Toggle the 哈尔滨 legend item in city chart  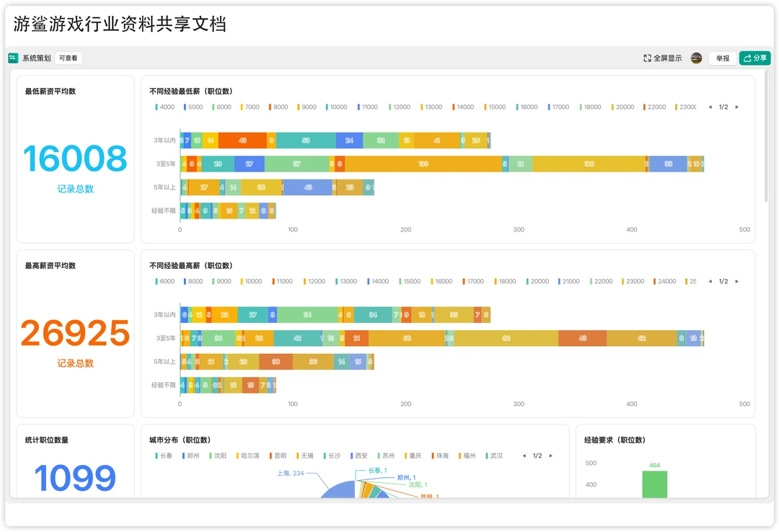248,456
